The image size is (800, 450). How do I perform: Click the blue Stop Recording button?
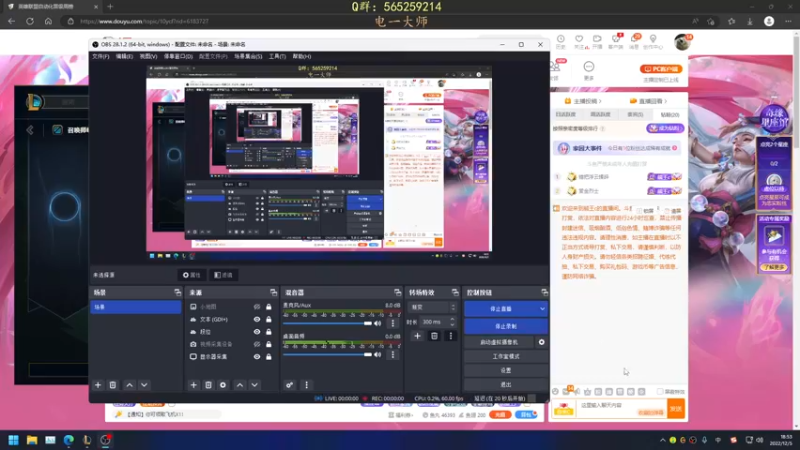point(506,326)
